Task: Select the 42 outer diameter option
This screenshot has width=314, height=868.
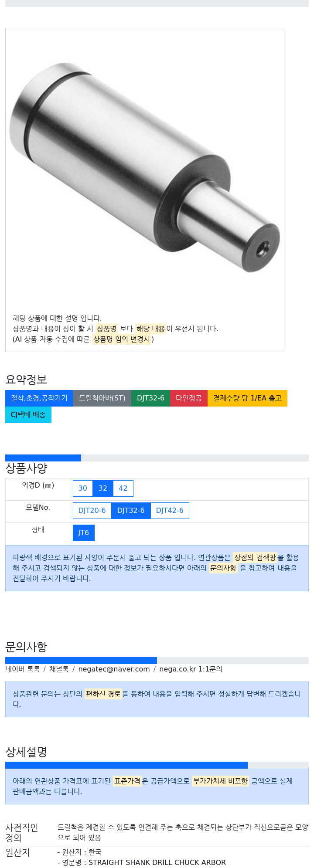Action: click(x=123, y=488)
